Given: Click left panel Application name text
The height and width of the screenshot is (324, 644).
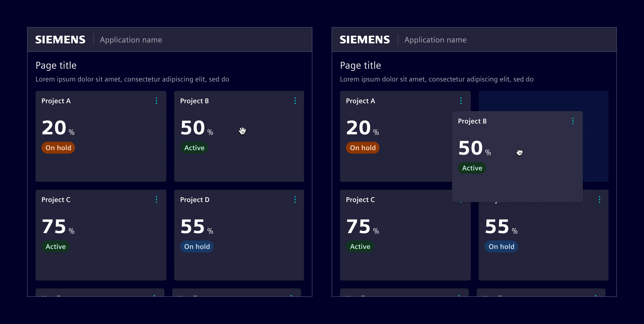Looking at the screenshot, I should coord(131,40).
